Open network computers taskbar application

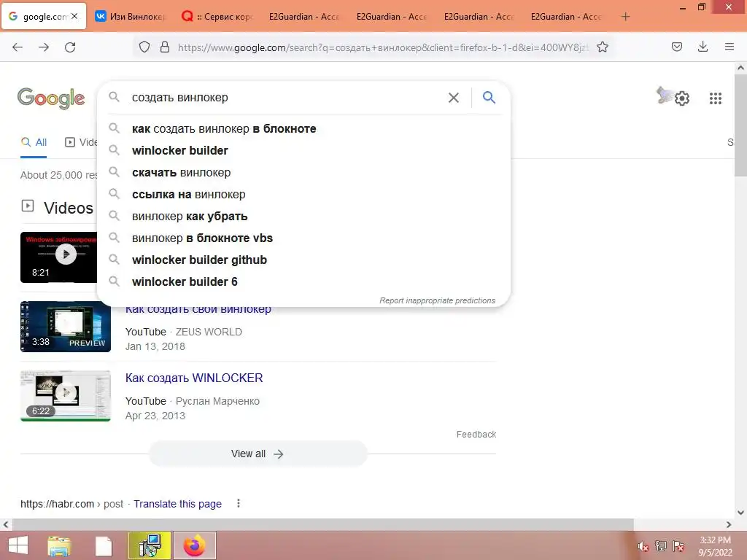(150, 545)
